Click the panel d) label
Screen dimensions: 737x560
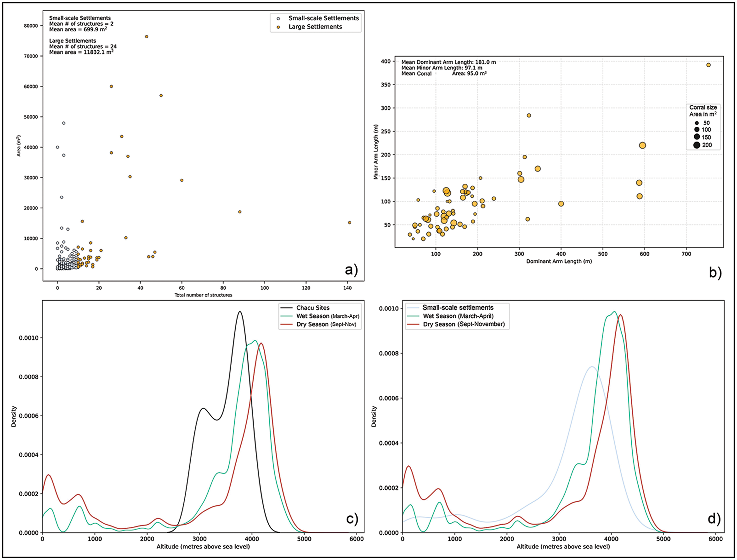[714, 519]
